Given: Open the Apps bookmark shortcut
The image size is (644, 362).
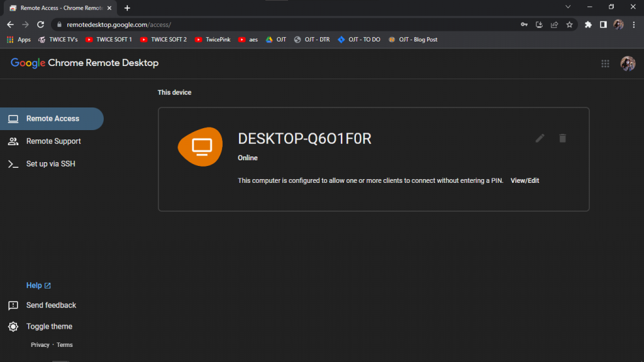Looking at the screenshot, I should point(19,40).
